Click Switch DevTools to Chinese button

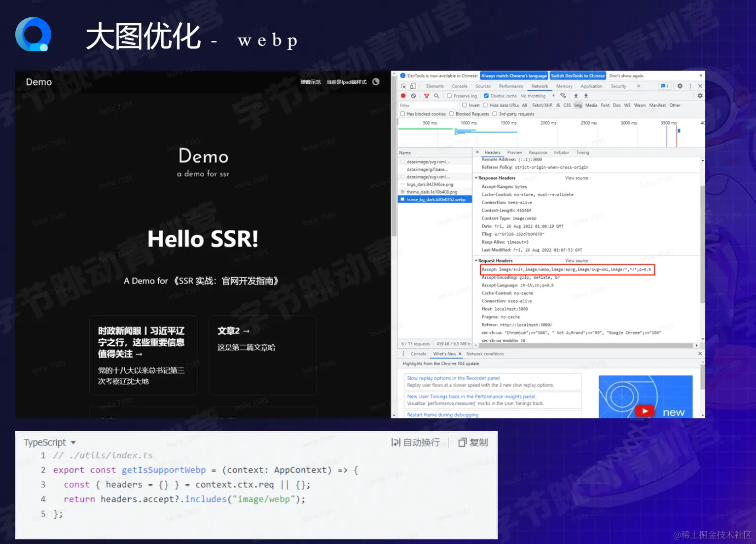tap(578, 76)
